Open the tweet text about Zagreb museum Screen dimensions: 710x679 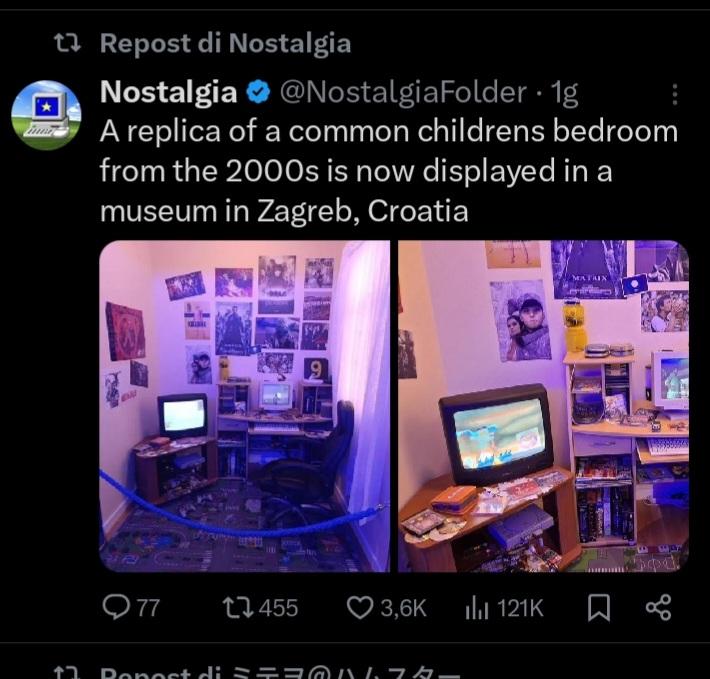(x=389, y=171)
